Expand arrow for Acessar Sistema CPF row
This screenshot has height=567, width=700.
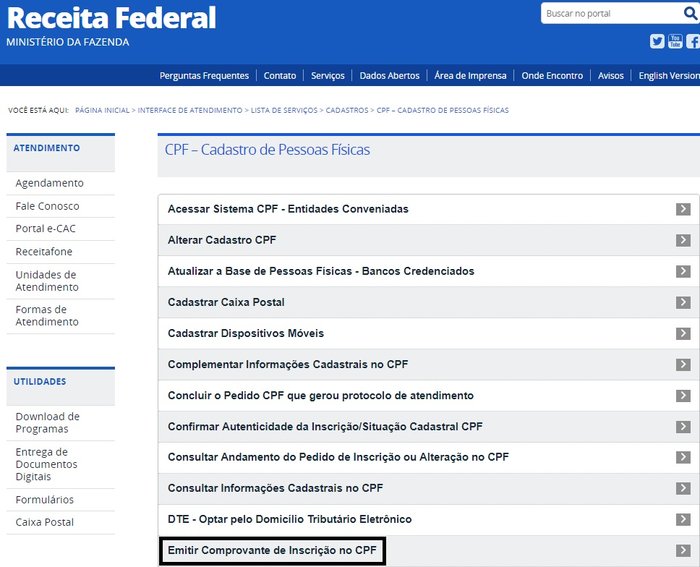tap(683, 209)
